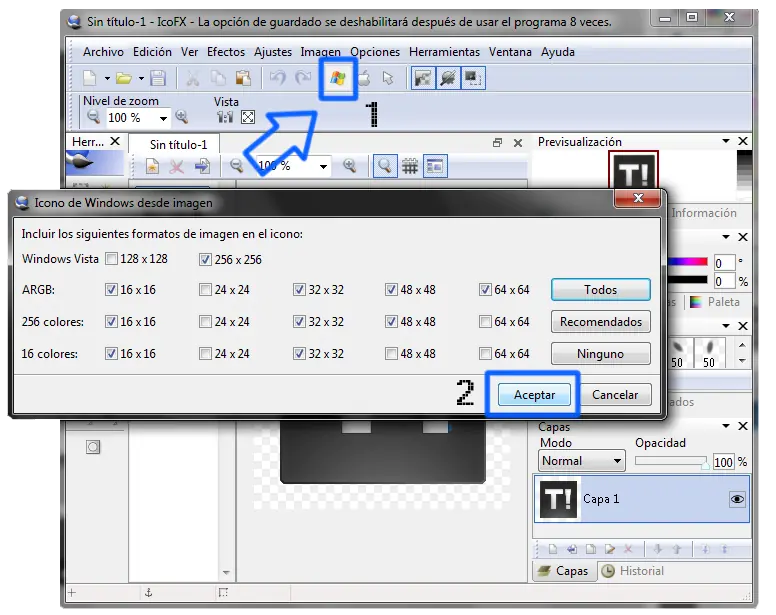
Task: Click the Recomendados button
Action: click(600, 322)
